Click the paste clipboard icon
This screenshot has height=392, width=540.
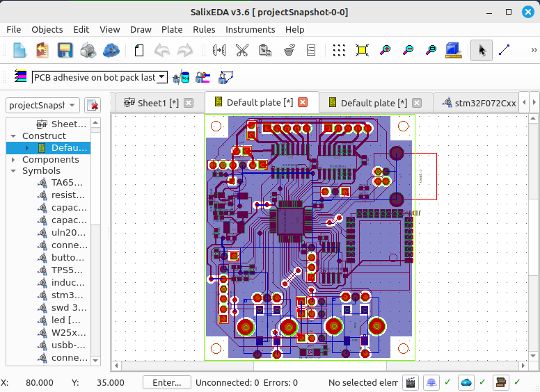pos(265,50)
